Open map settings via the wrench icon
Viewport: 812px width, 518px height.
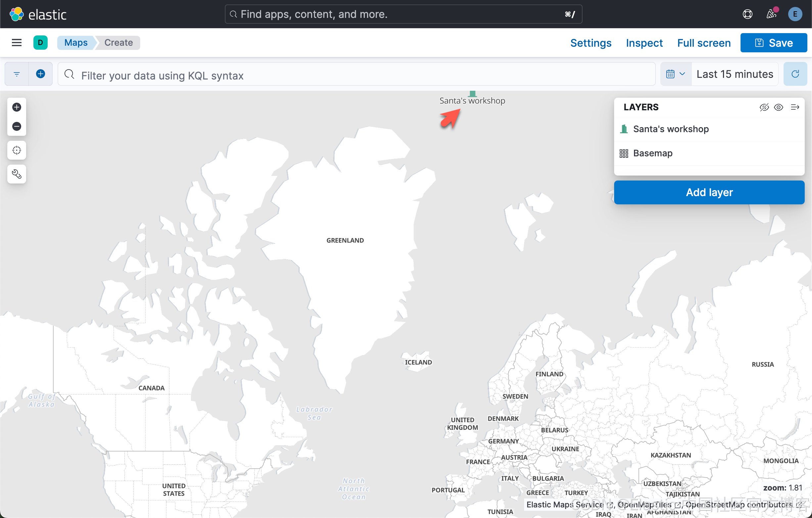pos(16,174)
